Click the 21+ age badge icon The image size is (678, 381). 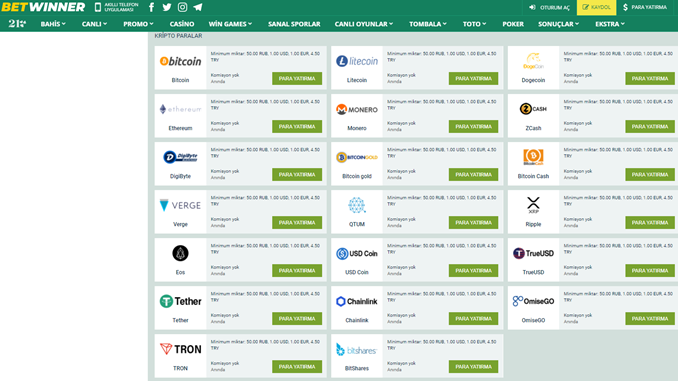[17, 24]
